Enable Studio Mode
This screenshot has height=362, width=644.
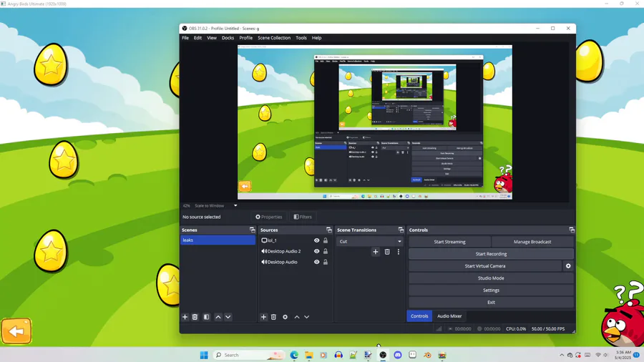coord(491,278)
